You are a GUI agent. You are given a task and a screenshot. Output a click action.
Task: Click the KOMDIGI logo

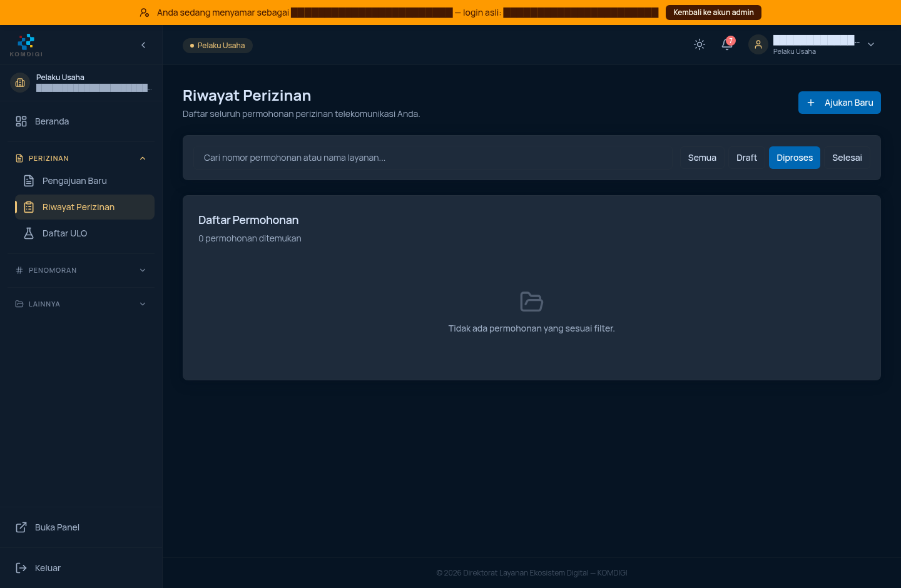[26, 45]
